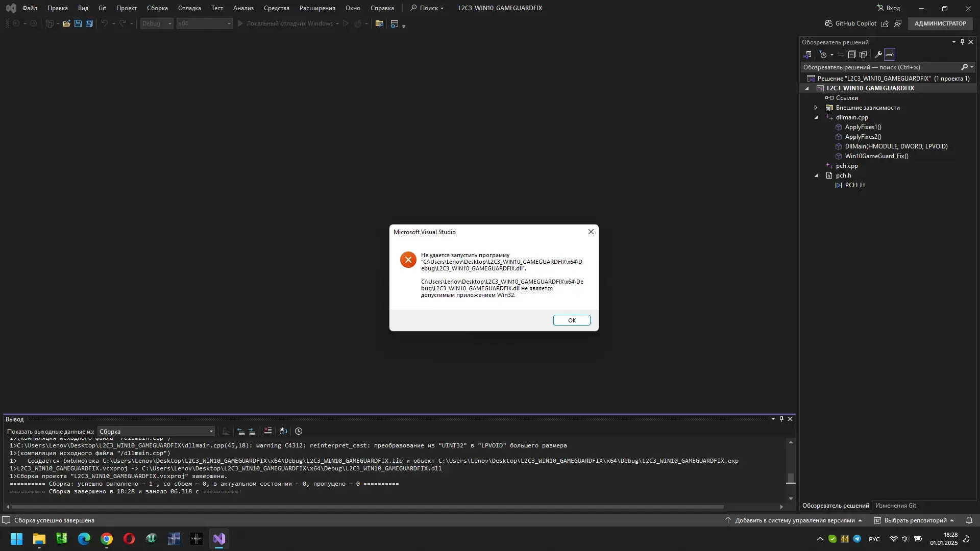Expand the Внешние зависимости node
The width and height of the screenshot is (980, 551).
tap(816, 108)
